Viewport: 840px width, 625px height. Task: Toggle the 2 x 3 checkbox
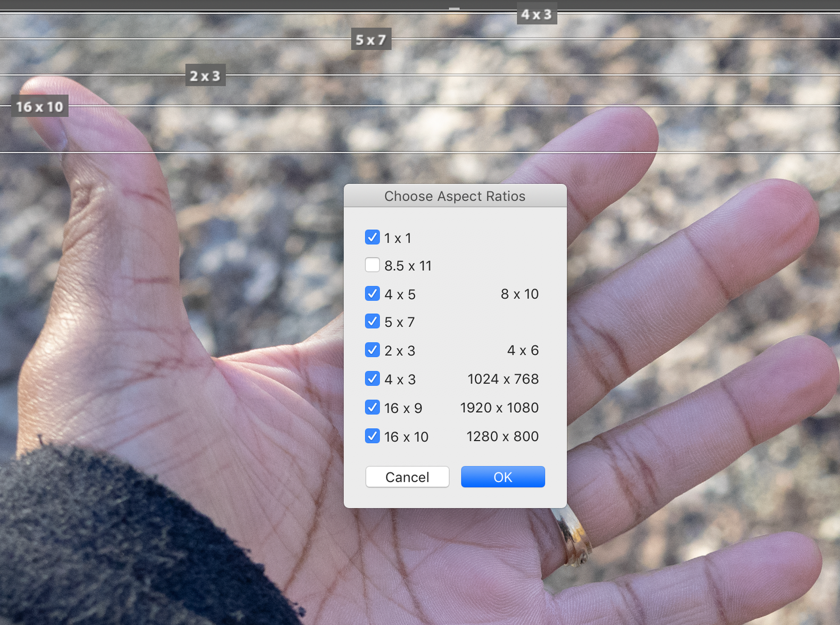(x=372, y=350)
